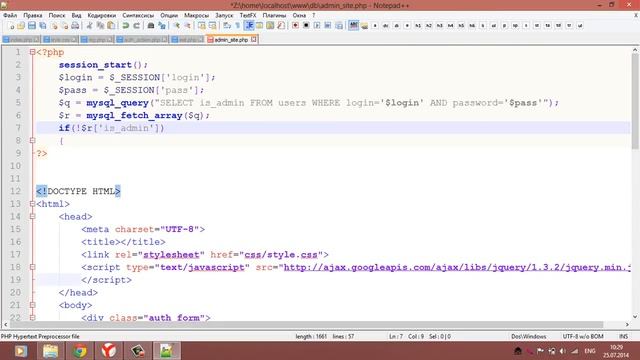Collapse the <html> fold on line 13

[x=32, y=204]
